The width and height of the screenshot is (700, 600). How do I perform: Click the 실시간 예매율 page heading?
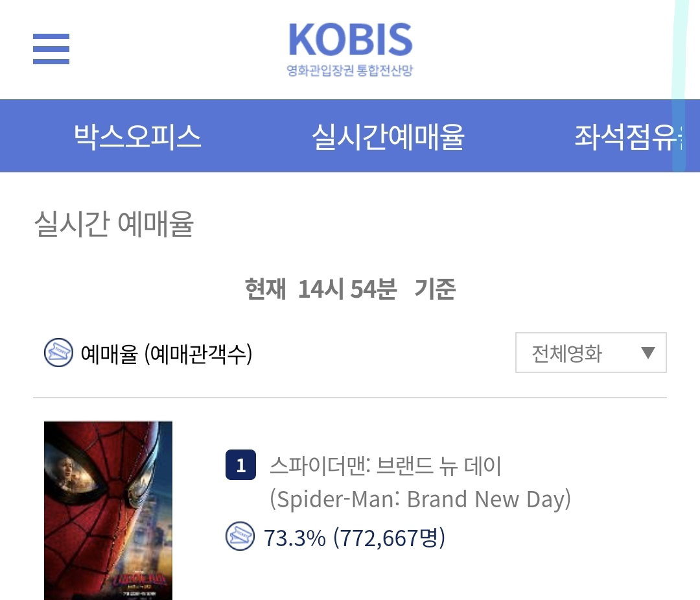click(x=114, y=223)
